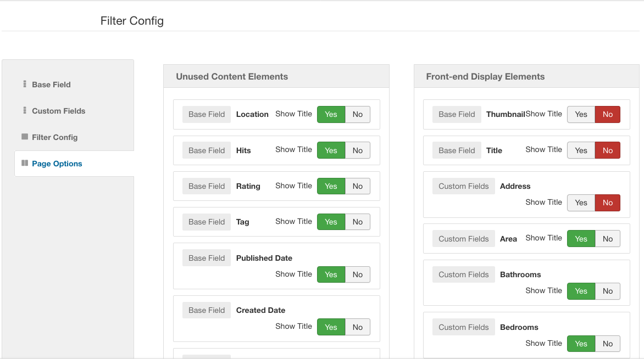The width and height of the screenshot is (644, 359).
Task: Click the Custom Fields tab icon
Action: pyautogui.click(x=25, y=111)
